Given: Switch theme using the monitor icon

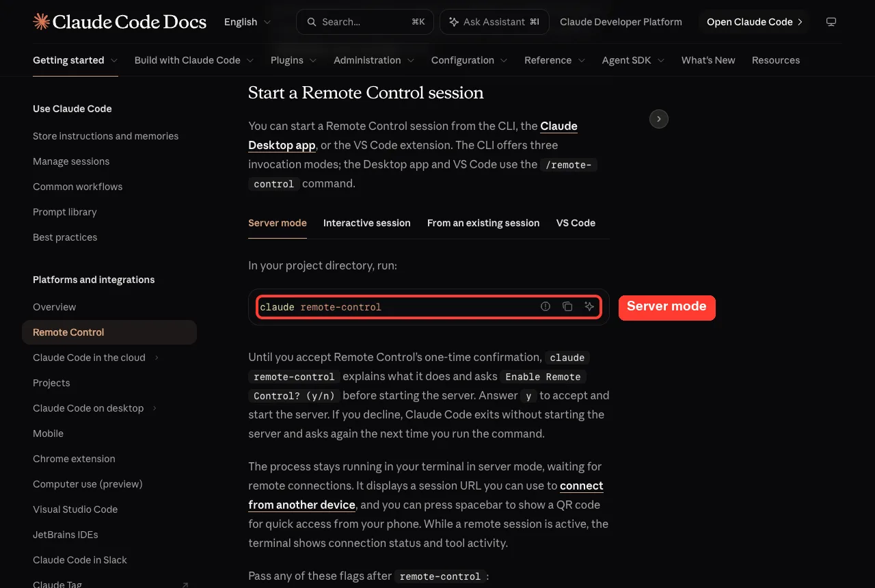Looking at the screenshot, I should pyautogui.click(x=831, y=22).
